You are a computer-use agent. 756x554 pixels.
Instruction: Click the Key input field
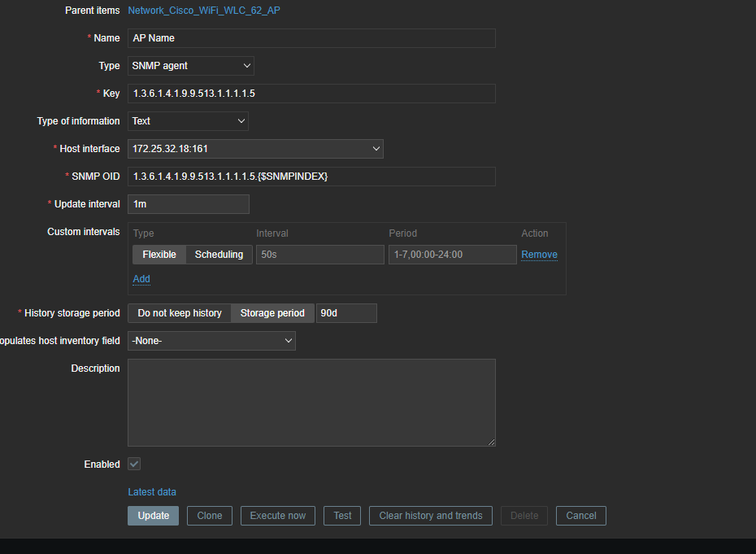[311, 94]
